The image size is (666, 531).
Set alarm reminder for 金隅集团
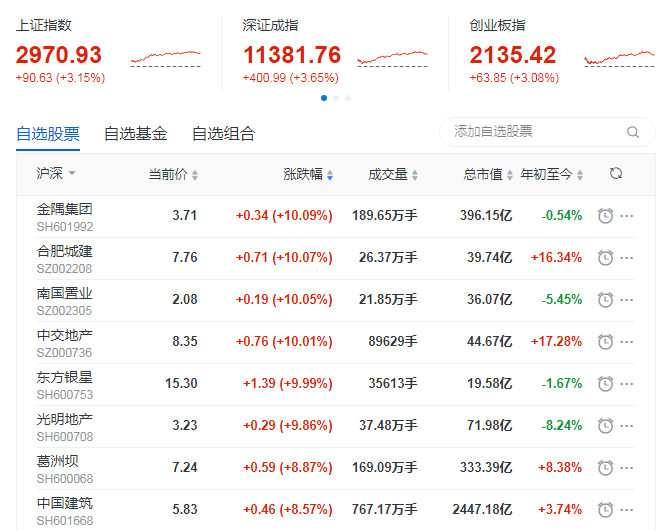[x=605, y=216]
